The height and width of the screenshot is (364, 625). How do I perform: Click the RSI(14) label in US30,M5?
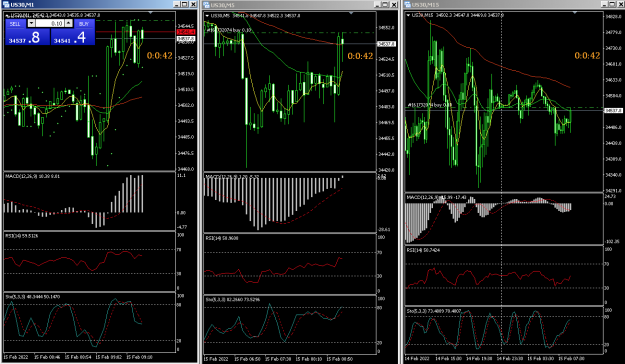pos(222,238)
